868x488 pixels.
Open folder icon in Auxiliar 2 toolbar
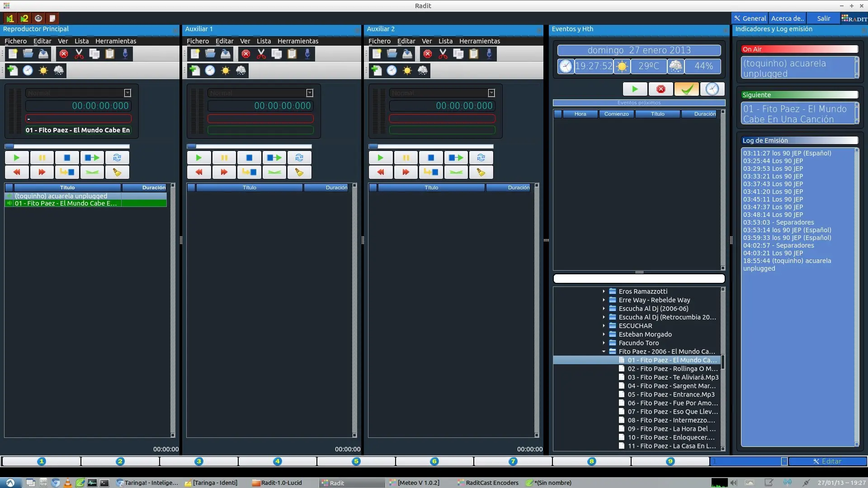(x=392, y=54)
